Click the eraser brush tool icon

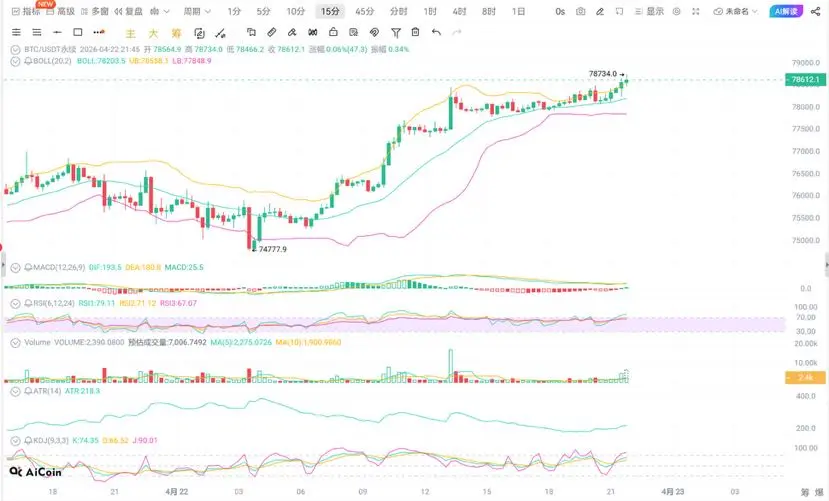coord(292,32)
